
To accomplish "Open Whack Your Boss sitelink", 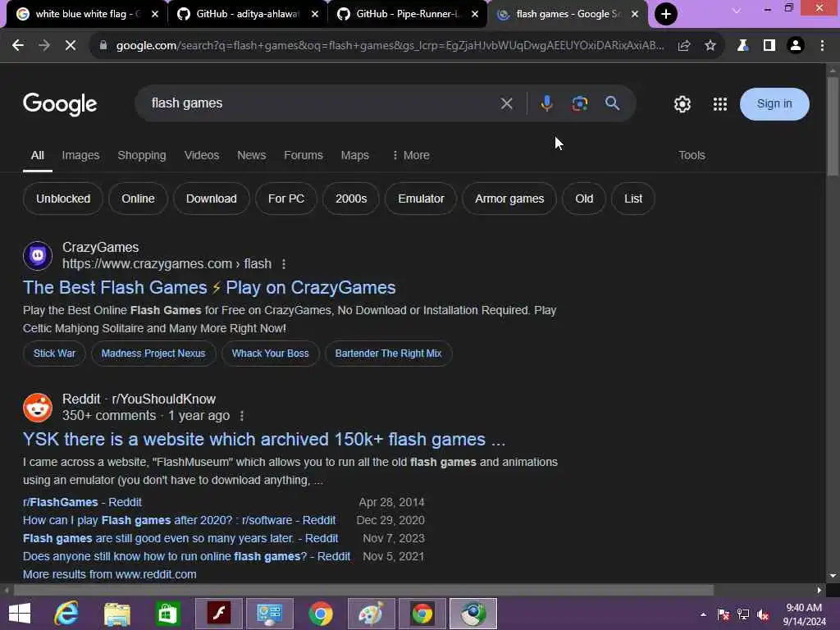I will [270, 354].
